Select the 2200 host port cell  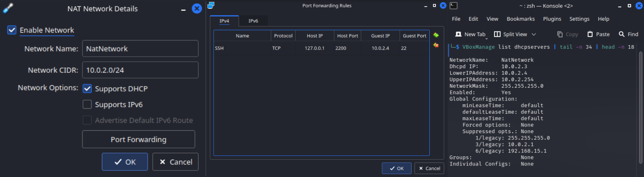click(348, 48)
